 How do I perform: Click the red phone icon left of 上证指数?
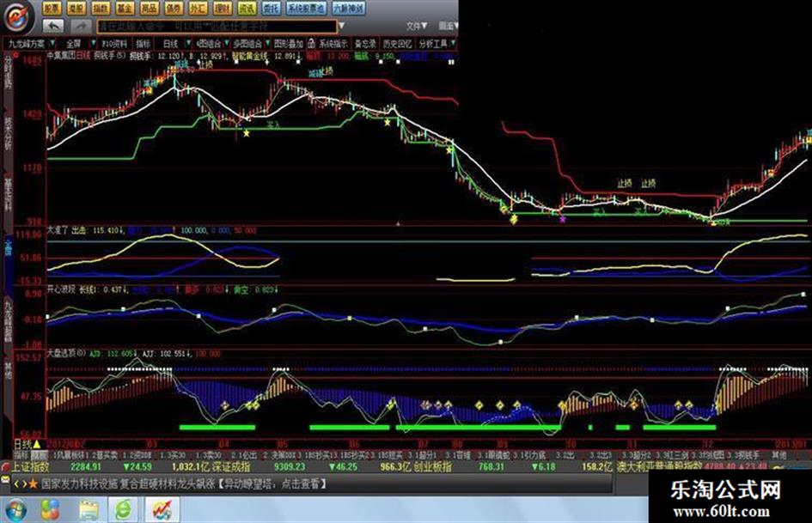[6, 466]
